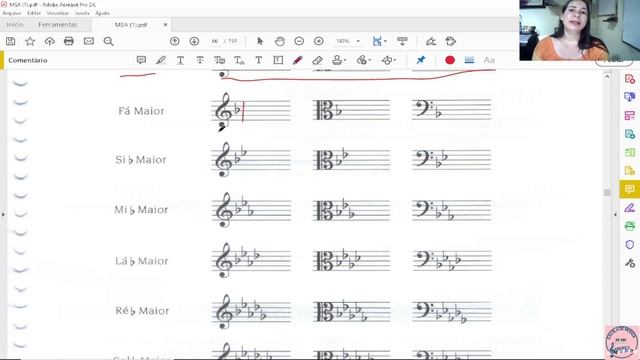Open the Editar menu

click(x=34, y=13)
